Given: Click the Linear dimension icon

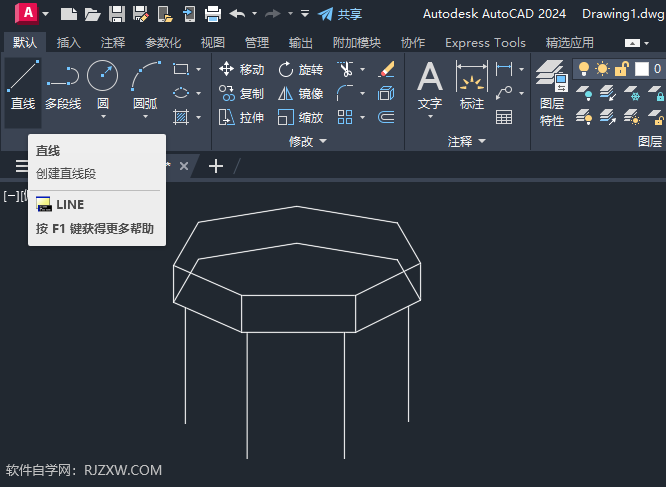Looking at the screenshot, I should (x=504, y=69).
